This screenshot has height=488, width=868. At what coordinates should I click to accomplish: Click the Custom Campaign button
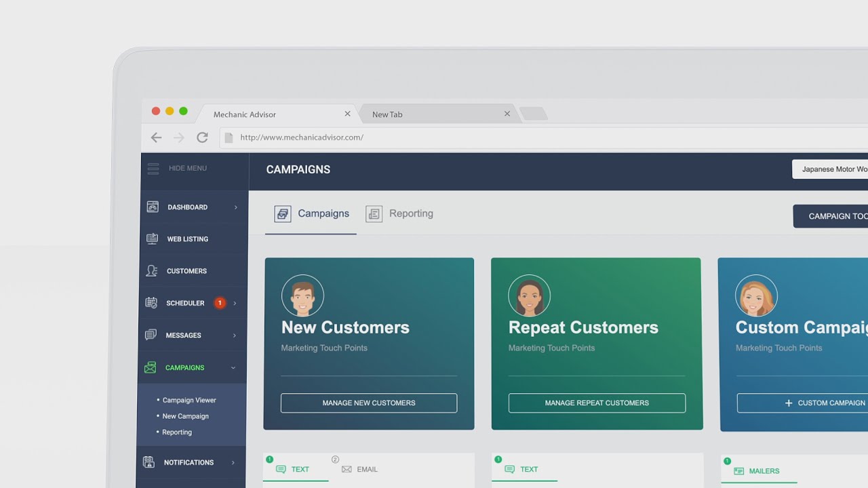tap(802, 403)
